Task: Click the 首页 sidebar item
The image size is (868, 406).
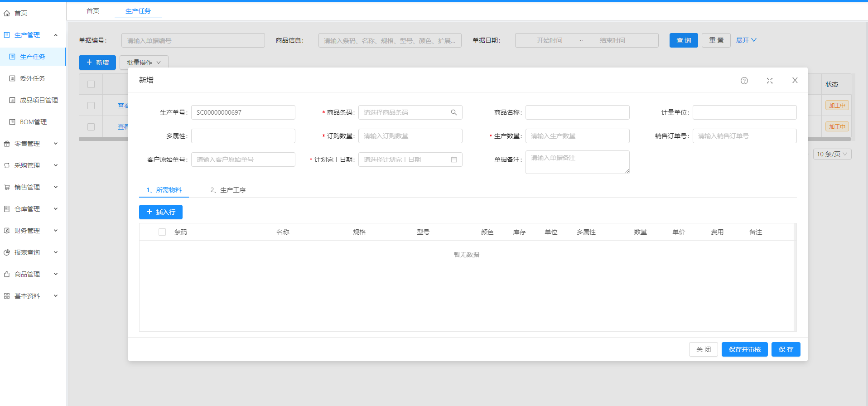Action: (33, 13)
